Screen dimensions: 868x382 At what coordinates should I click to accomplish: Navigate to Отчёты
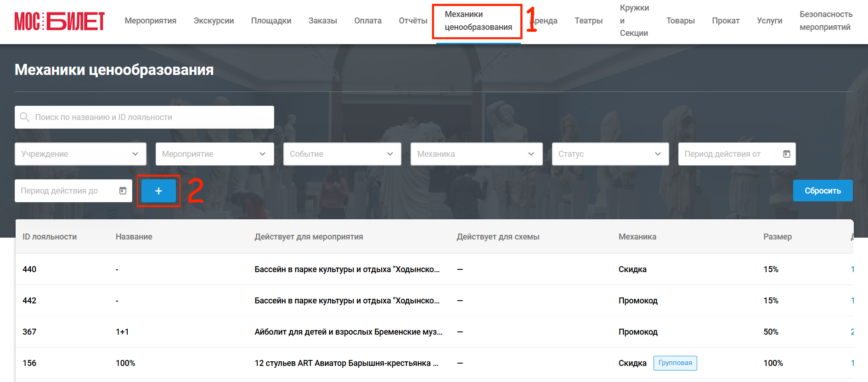click(413, 21)
